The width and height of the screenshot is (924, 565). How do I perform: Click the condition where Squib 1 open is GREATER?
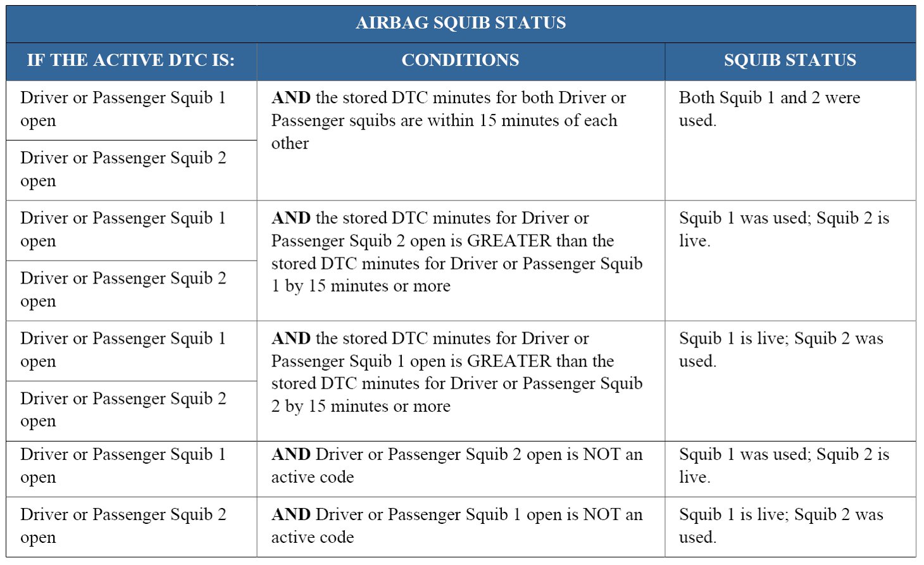[x=456, y=372]
